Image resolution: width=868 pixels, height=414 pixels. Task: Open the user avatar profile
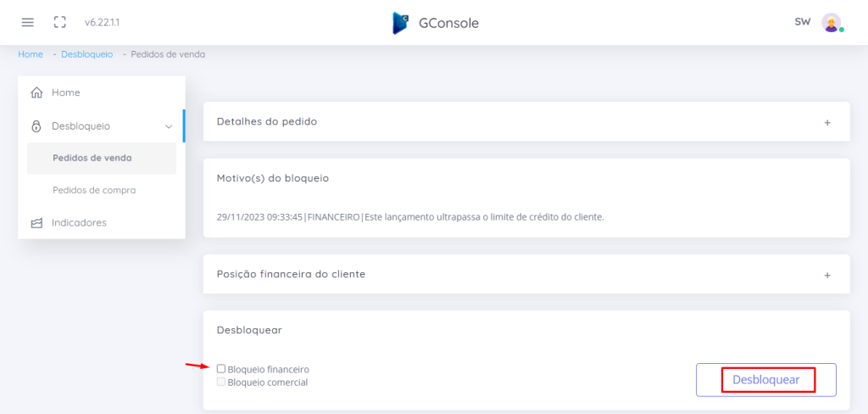[x=831, y=23]
